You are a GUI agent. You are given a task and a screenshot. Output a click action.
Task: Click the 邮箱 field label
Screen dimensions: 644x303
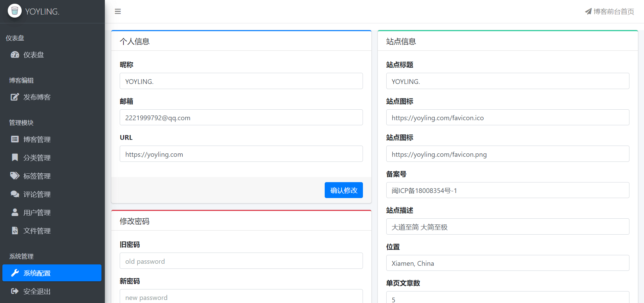(x=127, y=101)
